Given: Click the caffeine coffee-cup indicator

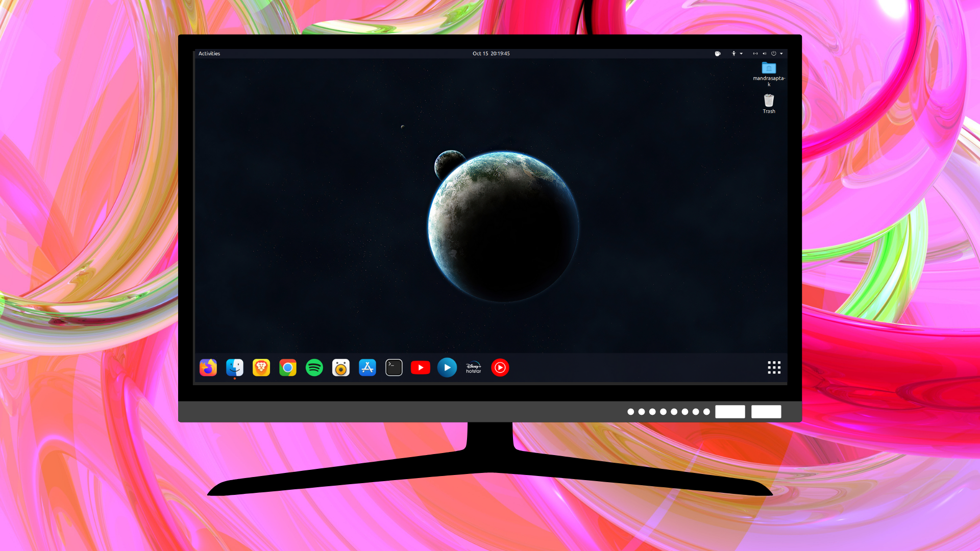Looking at the screenshot, I should (x=718, y=54).
